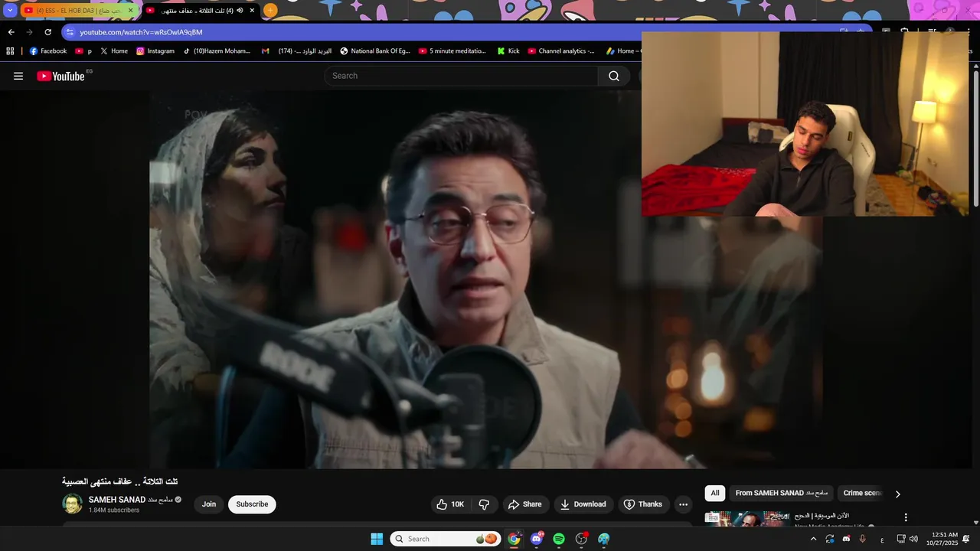
Task: Open the tab search dropdown arrow
Action: (10, 10)
